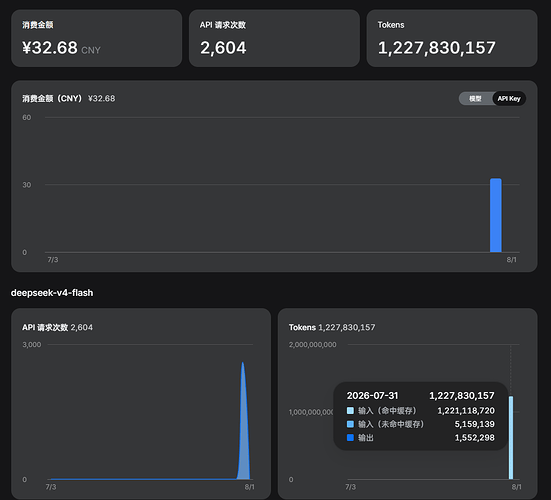Screen dimensions: 551x500
Task: Click the 7/3 label under Tokens chart
Action: pyautogui.click(x=351, y=487)
